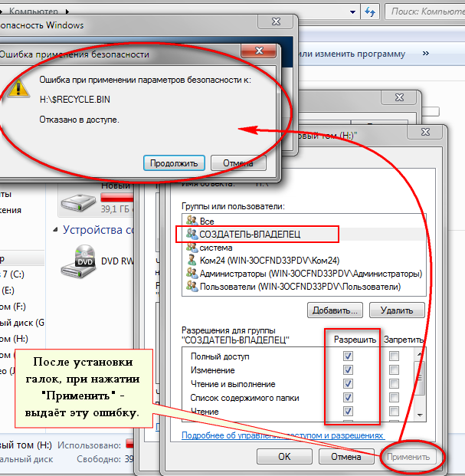Toggle Deny checkbox for Изменение

[394, 369]
